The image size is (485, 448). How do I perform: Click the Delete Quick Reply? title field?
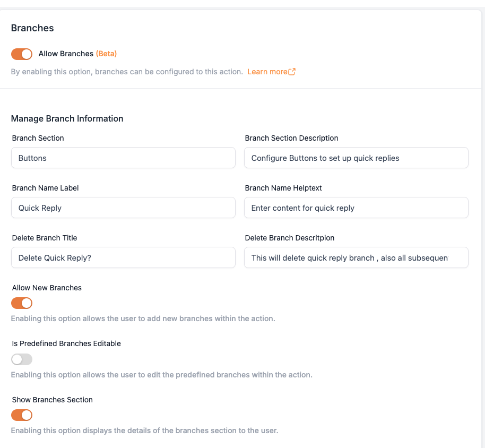pos(123,257)
